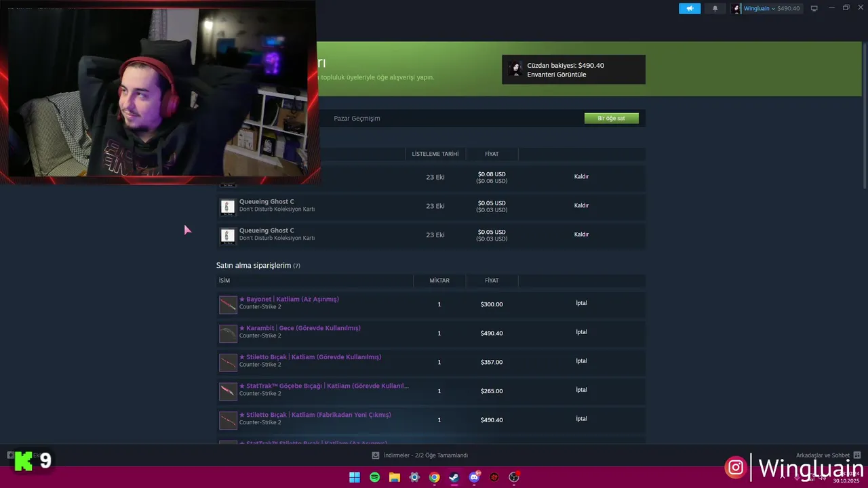
Task: Click the StatTrak Göçebe Bıçağı knife icon
Action: tap(228, 391)
